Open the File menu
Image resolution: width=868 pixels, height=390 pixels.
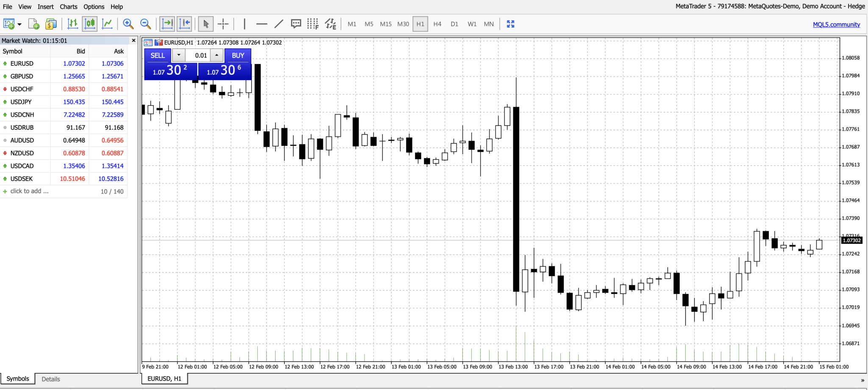click(8, 7)
